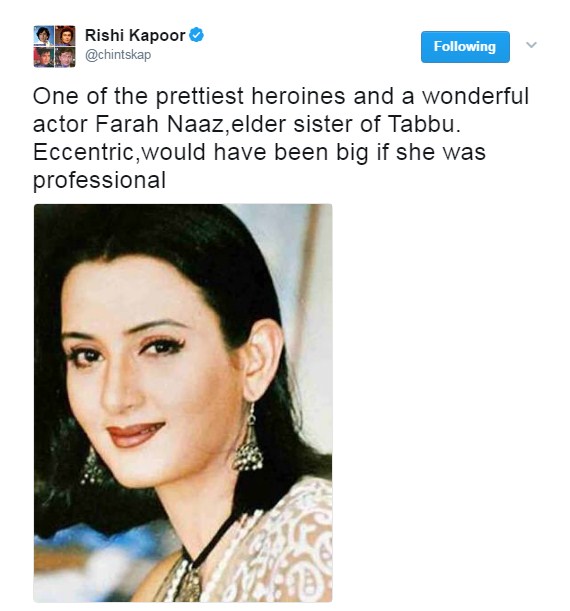Click the embroidered white outfit in the photo
Image resolution: width=570 pixels, height=611 pixels.
pyautogui.click(x=273, y=546)
